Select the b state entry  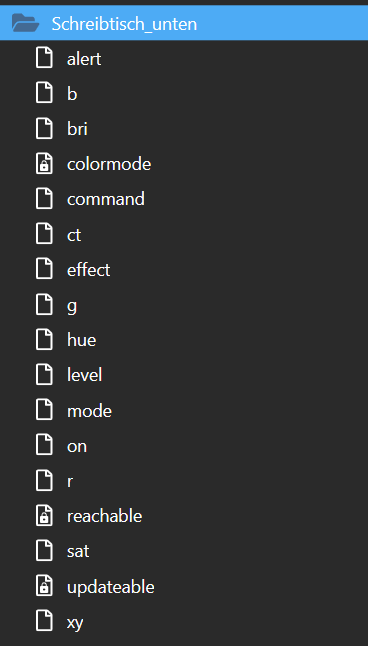point(72,94)
